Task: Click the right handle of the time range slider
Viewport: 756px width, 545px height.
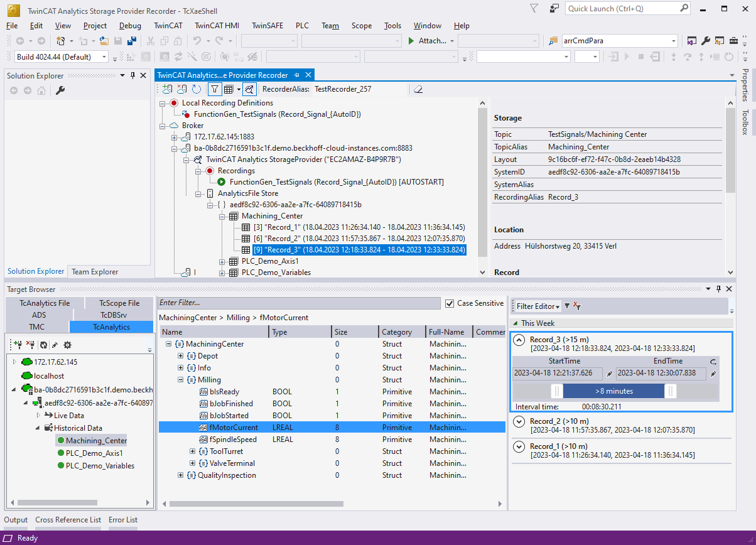Action: pyautogui.click(x=671, y=391)
